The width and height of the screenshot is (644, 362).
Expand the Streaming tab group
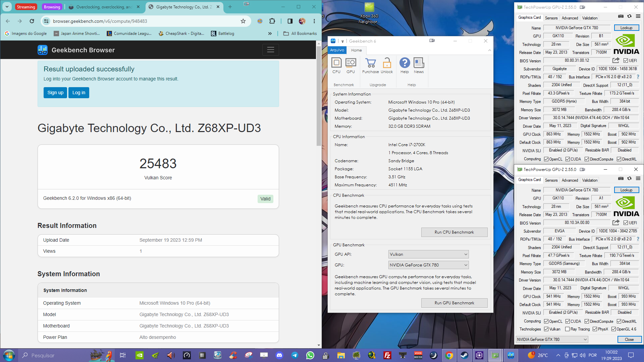pos(26,7)
